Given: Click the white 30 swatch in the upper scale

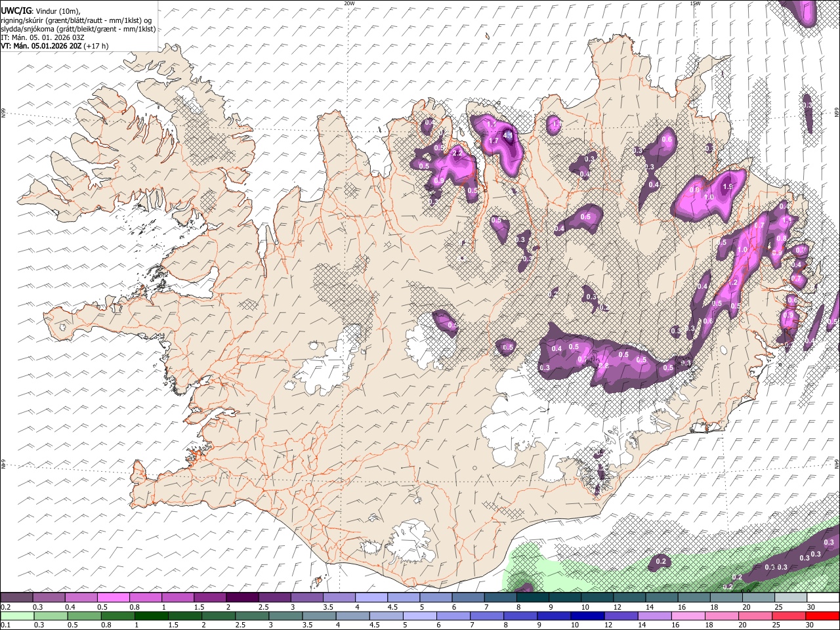Looking at the screenshot, I should 822,598.
